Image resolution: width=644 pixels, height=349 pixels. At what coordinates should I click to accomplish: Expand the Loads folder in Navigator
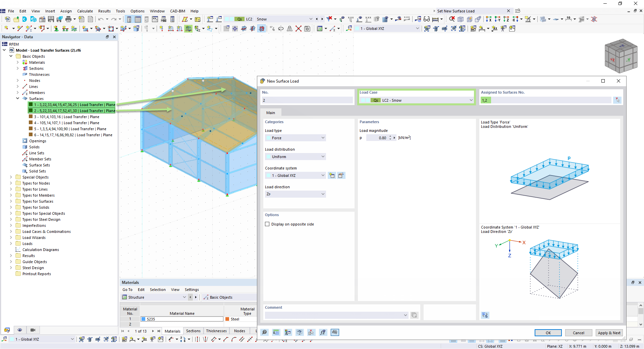pos(11,244)
